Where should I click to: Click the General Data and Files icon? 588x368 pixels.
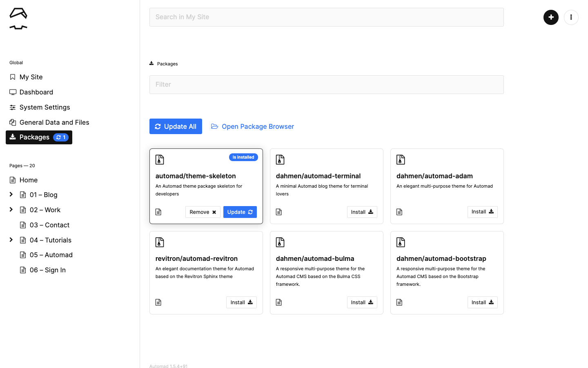click(13, 122)
